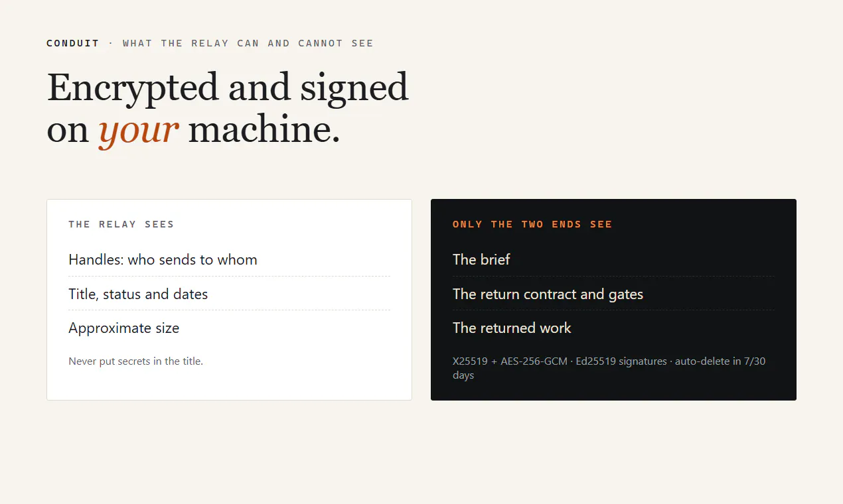Select the 'Title, status and dates' row
843x504 pixels.
tap(229, 294)
